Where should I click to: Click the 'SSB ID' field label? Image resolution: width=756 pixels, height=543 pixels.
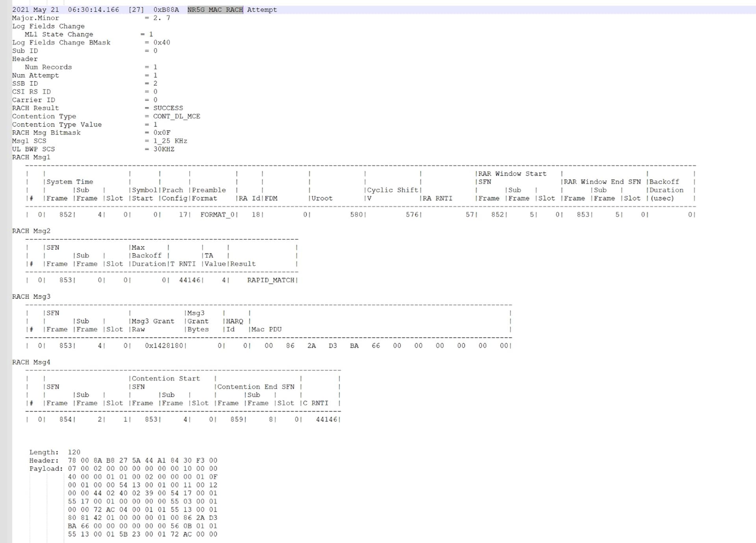25,83
